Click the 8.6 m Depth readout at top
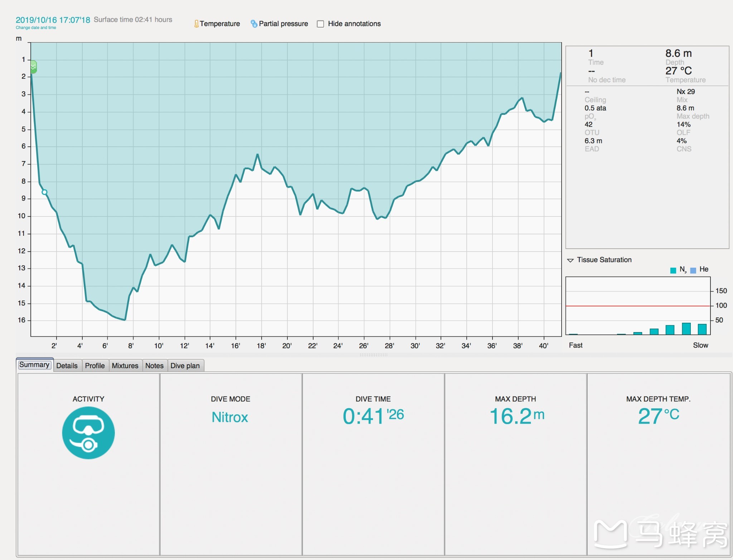The width and height of the screenshot is (733, 560). click(x=679, y=53)
